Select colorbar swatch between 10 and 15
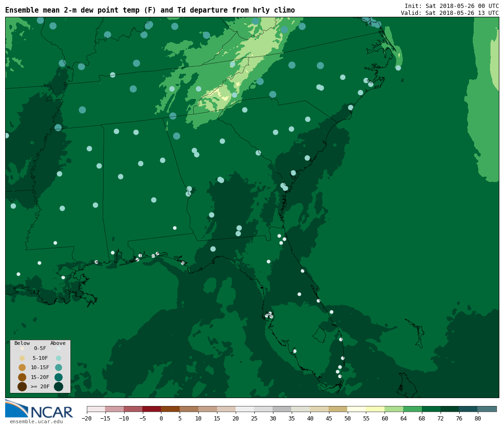 tap(208, 409)
